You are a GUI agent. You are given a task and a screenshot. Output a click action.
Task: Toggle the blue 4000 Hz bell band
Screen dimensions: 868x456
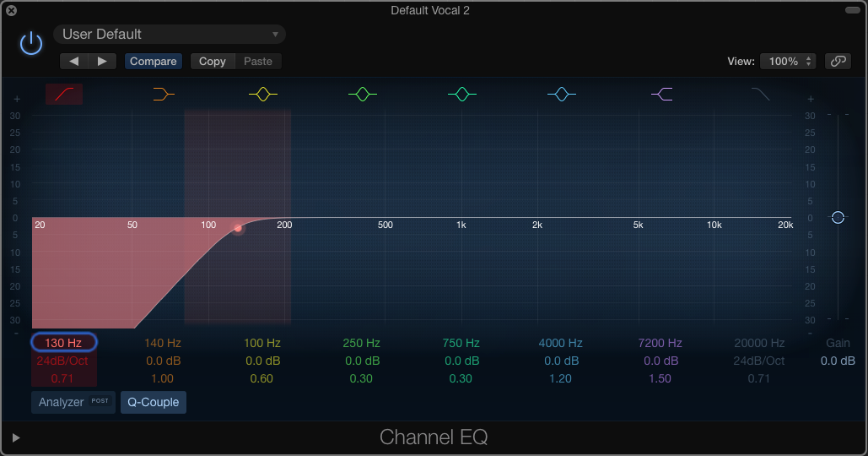tap(561, 95)
